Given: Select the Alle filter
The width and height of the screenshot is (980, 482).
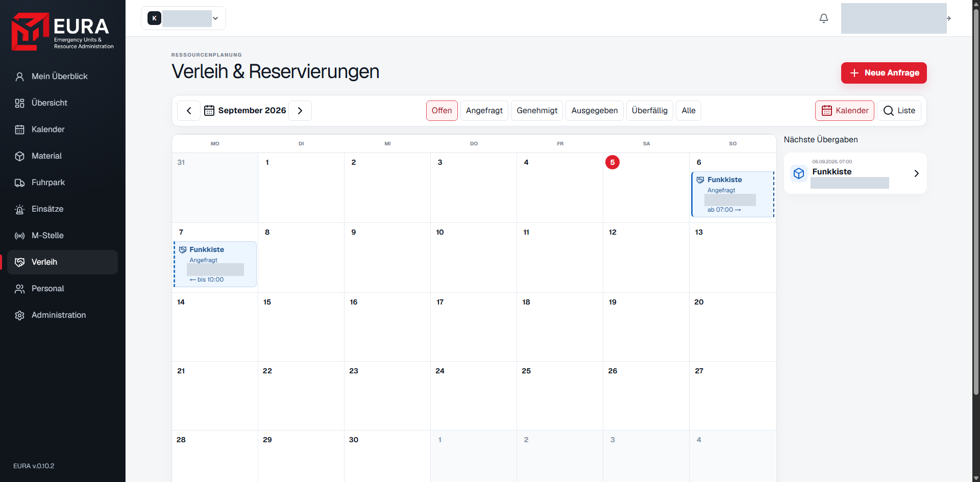Looking at the screenshot, I should coord(689,111).
